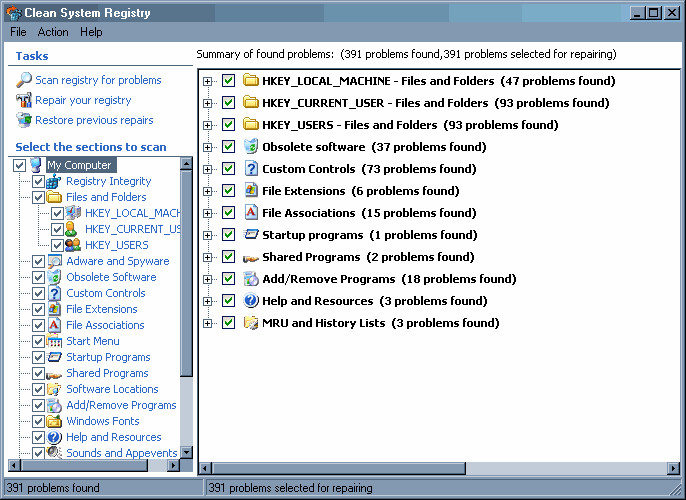The height and width of the screenshot is (500, 686).
Task: Click the Registry Integrity icon
Action: coord(54,181)
